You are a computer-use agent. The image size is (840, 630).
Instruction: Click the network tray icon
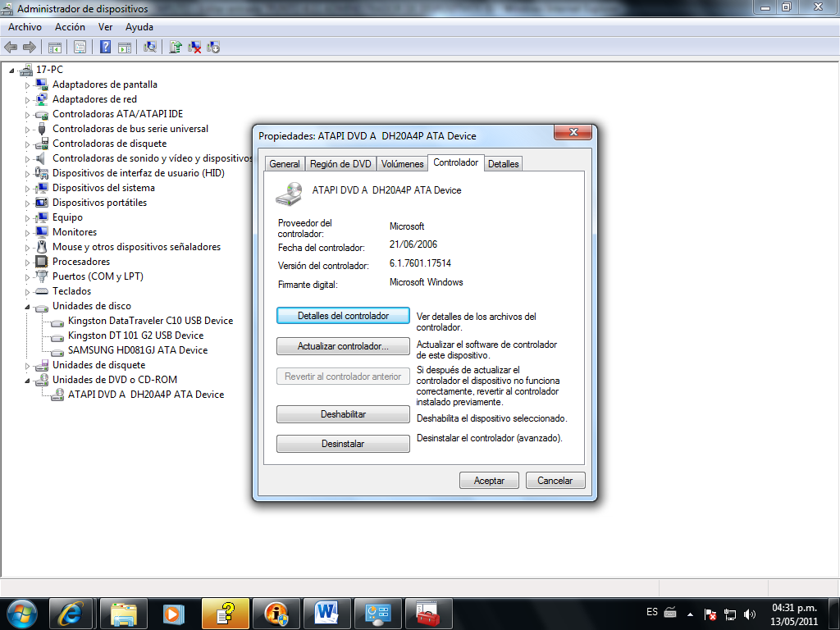729,614
